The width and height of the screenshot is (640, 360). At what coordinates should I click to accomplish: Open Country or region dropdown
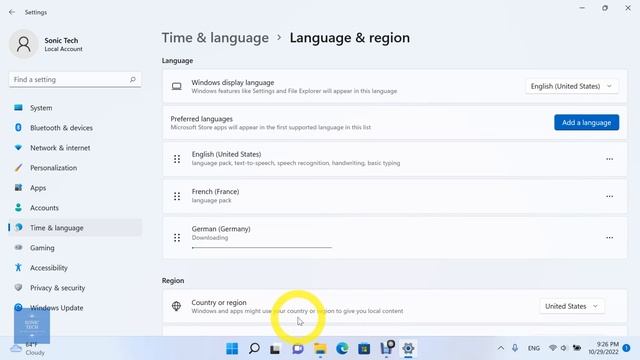click(571, 306)
